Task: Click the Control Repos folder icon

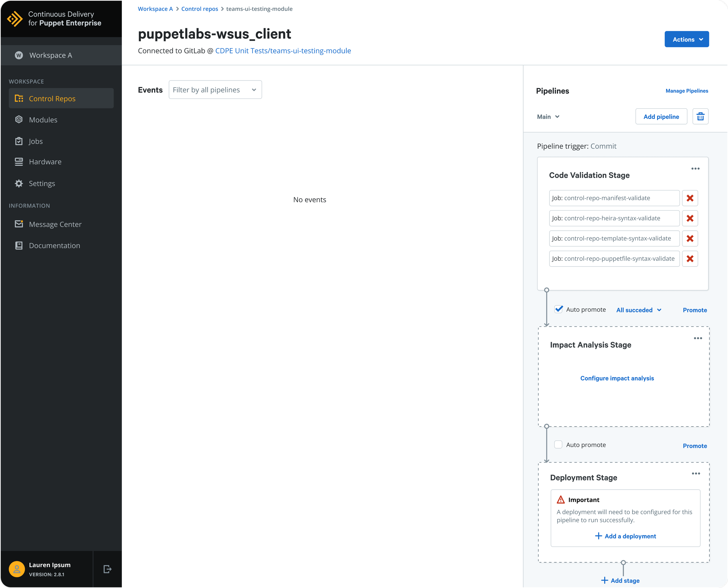Action: 19,99
